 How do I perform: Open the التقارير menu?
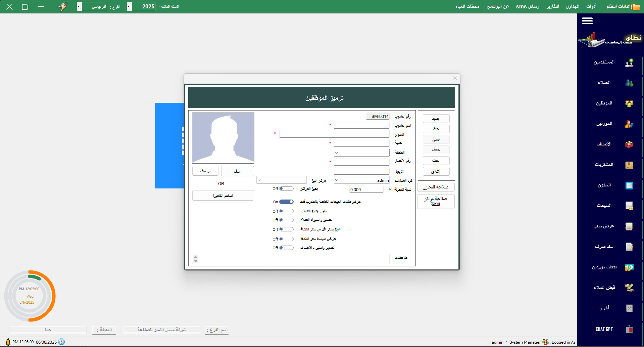coord(552,6)
